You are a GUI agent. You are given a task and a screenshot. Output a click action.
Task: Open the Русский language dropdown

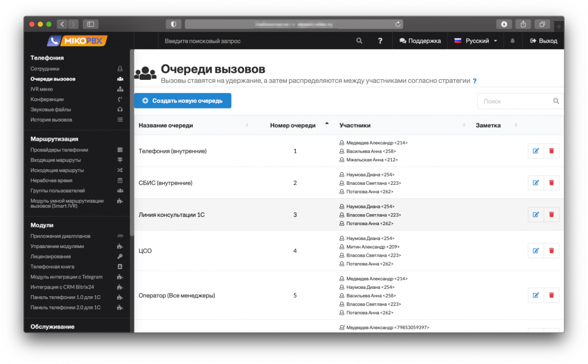[476, 41]
